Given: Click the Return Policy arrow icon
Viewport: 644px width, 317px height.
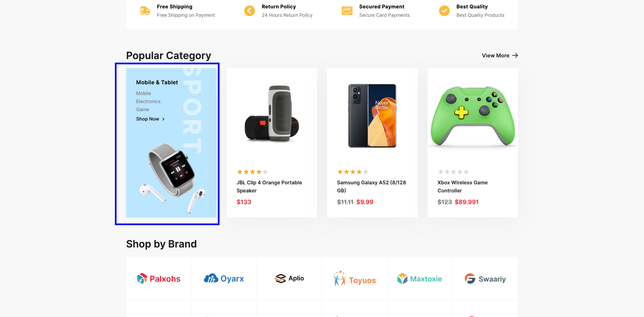Looking at the screenshot, I should pos(250,11).
